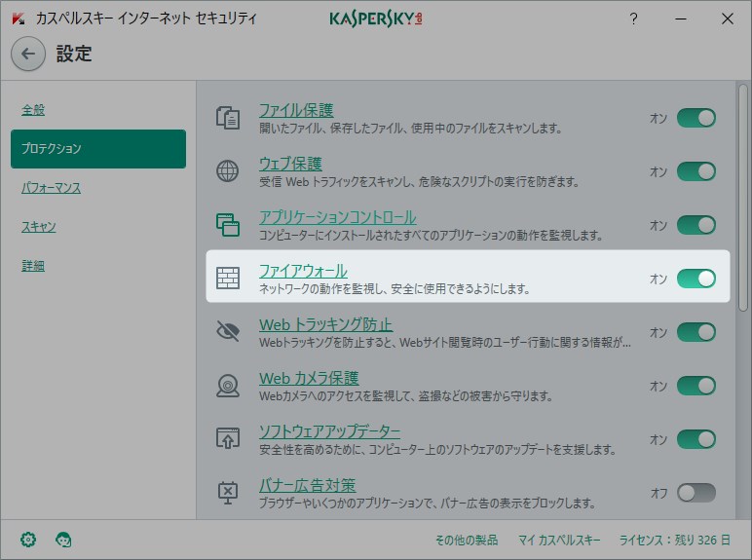Click the Firewall brick wall icon

pyautogui.click(x=228, y=279)
